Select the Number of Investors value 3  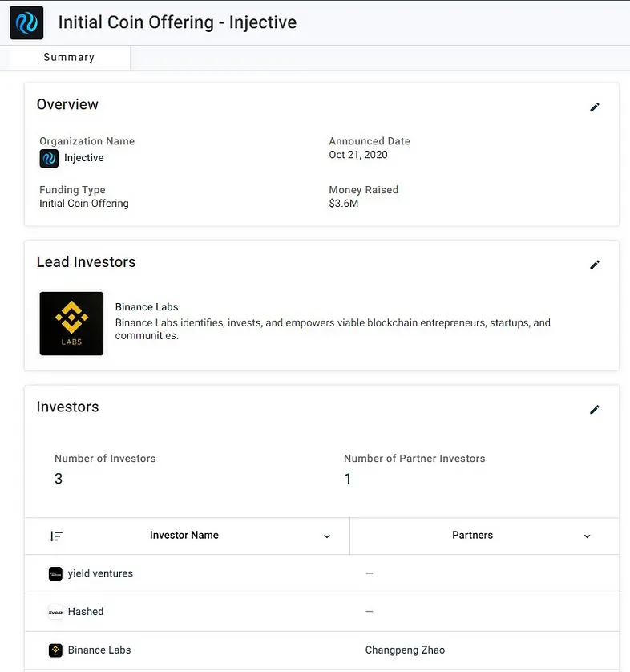pyautogui.click(x=59, y=479)
